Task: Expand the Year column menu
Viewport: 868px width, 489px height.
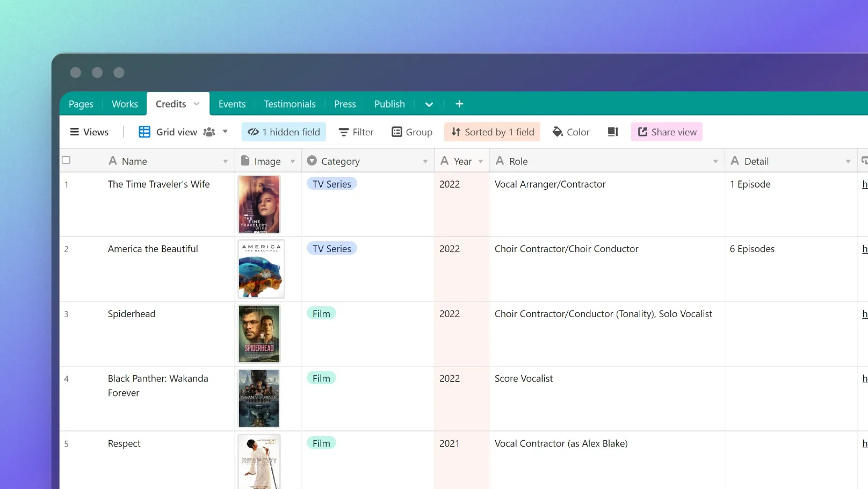Action: [480, 161]
